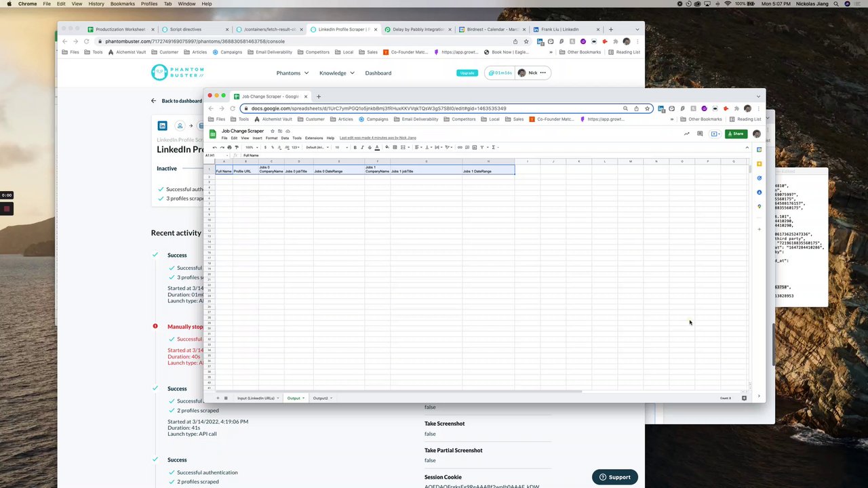
Task: Open Google Tasks in the side panel
Action: (759, 178)
